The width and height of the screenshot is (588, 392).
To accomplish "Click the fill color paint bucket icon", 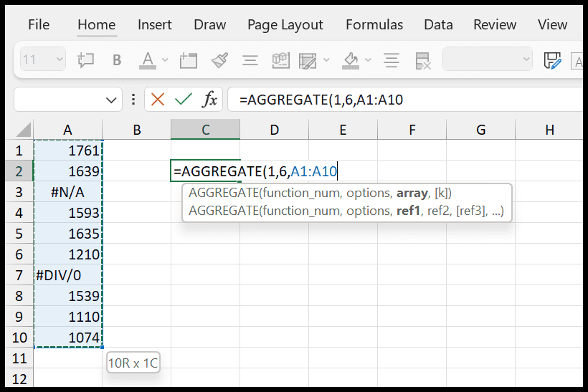I will (x=351, y=60).
